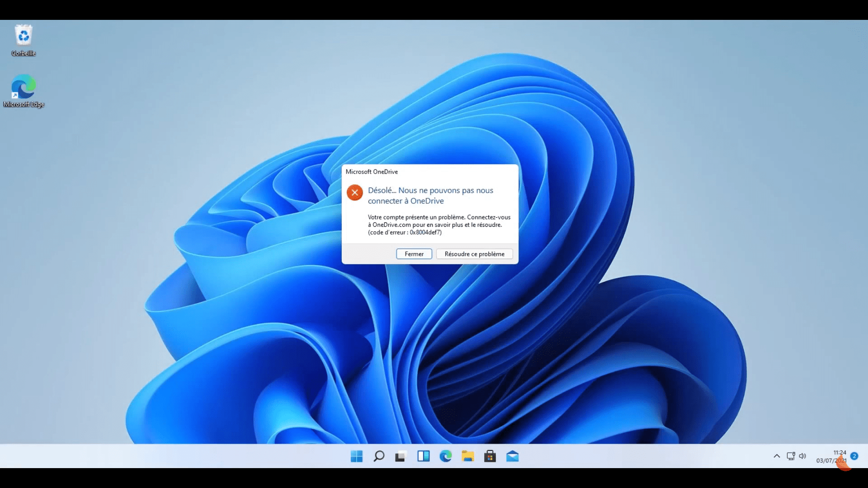Open the network status tray icon
The height and width of the screenshot is (488, 868).
click(791, 456)
